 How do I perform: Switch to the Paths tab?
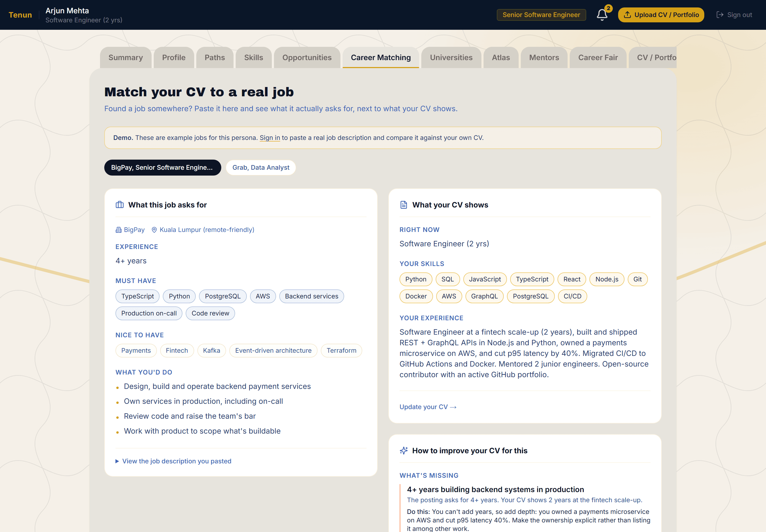pos(215,57)
